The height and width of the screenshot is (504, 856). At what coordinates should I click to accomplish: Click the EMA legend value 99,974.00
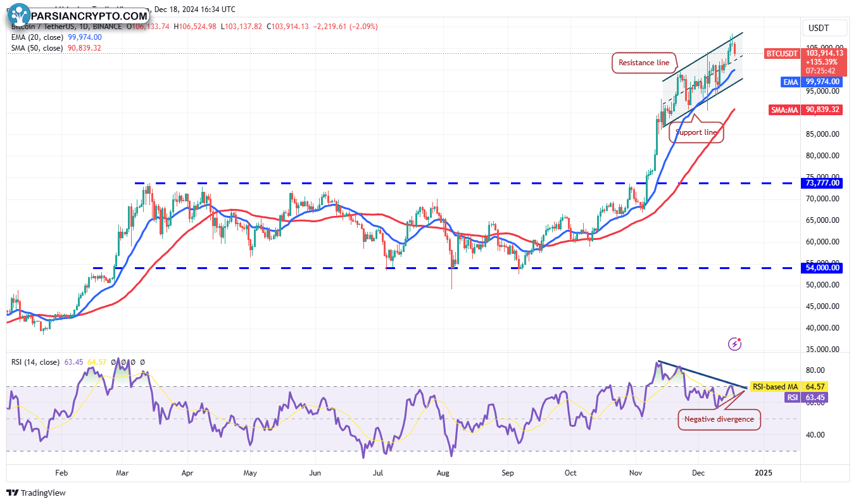pyautogui.click(x=84, y=37)
